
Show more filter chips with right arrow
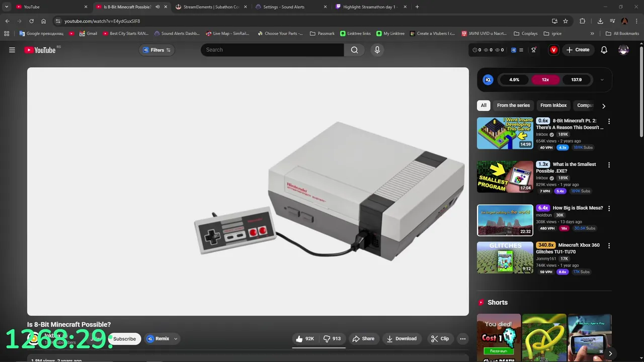604,106
